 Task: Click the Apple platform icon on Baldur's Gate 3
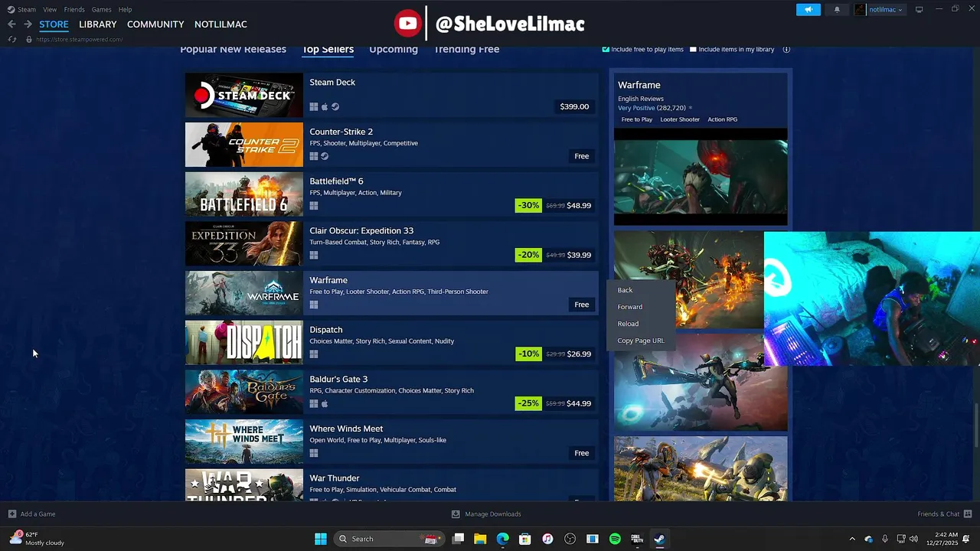tap(325, 403)
